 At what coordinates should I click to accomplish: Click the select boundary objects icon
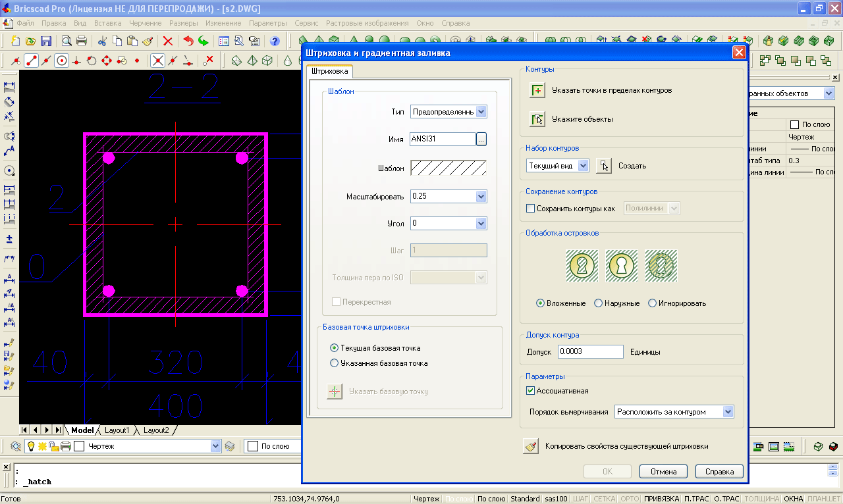[x=537, y=119]
